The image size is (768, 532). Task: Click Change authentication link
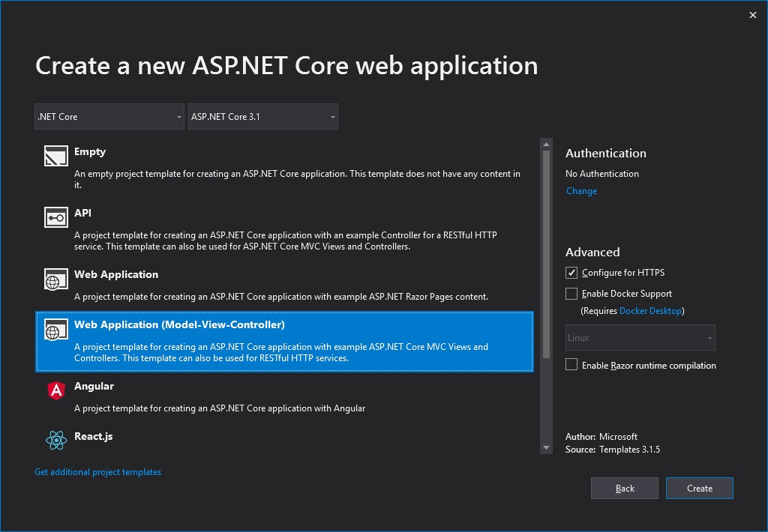click(581, 191)
